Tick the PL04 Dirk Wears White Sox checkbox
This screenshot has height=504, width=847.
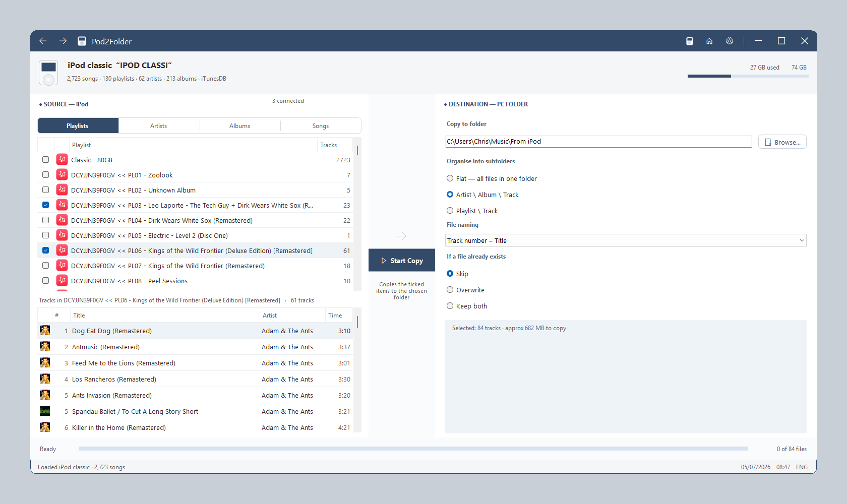point(45,220)
